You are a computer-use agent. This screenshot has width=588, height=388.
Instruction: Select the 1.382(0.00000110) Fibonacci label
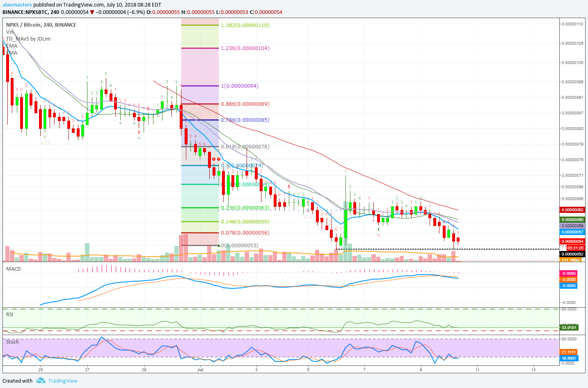coord(245,25)
